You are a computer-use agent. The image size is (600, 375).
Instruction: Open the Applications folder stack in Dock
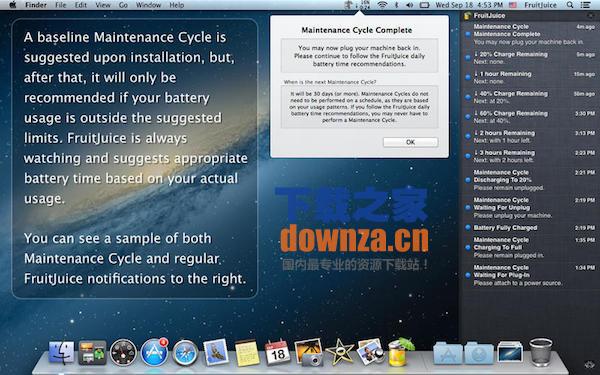click(x=448, y=353)
